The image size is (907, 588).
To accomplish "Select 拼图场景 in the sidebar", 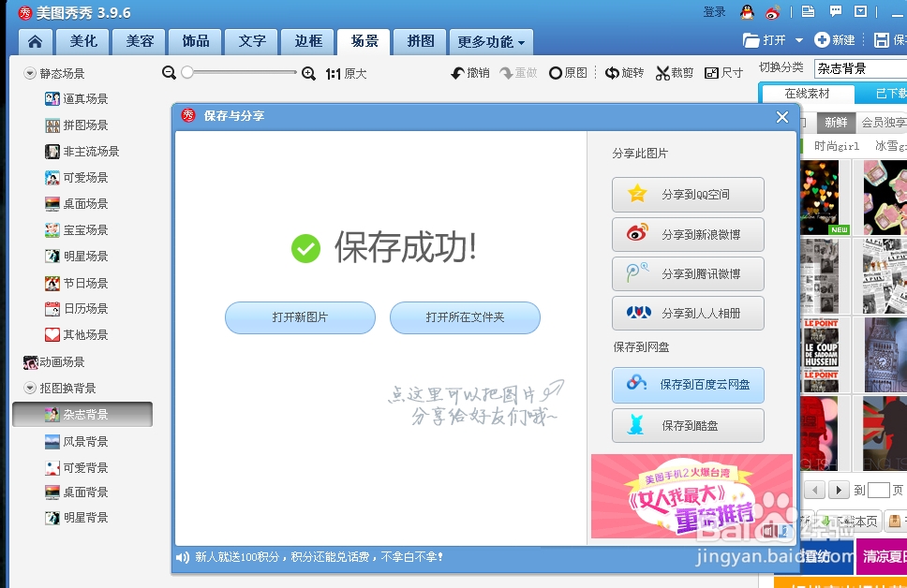I will [x=76, y=125].
